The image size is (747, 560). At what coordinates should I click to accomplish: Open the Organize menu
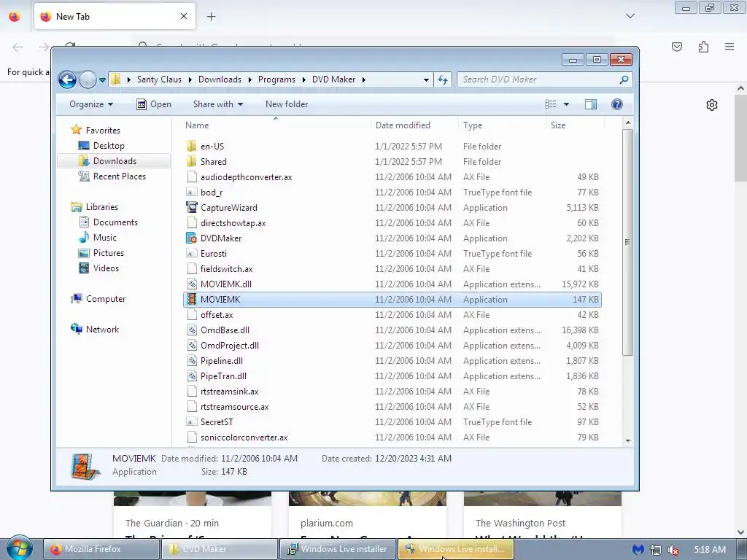(x=91, y=104)
